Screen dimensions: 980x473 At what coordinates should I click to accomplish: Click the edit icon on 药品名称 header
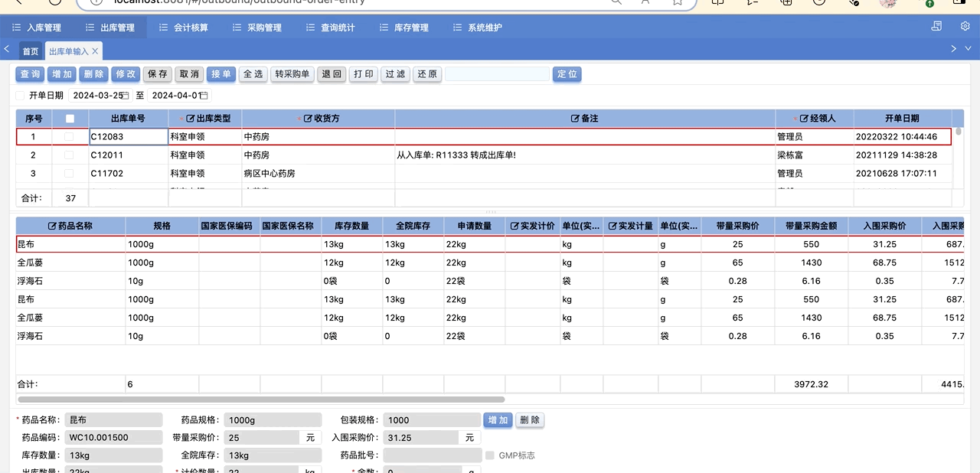click(52, 226)
